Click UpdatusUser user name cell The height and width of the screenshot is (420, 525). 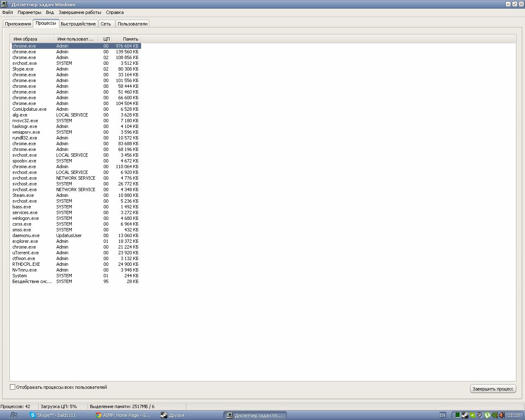[69, 235]
